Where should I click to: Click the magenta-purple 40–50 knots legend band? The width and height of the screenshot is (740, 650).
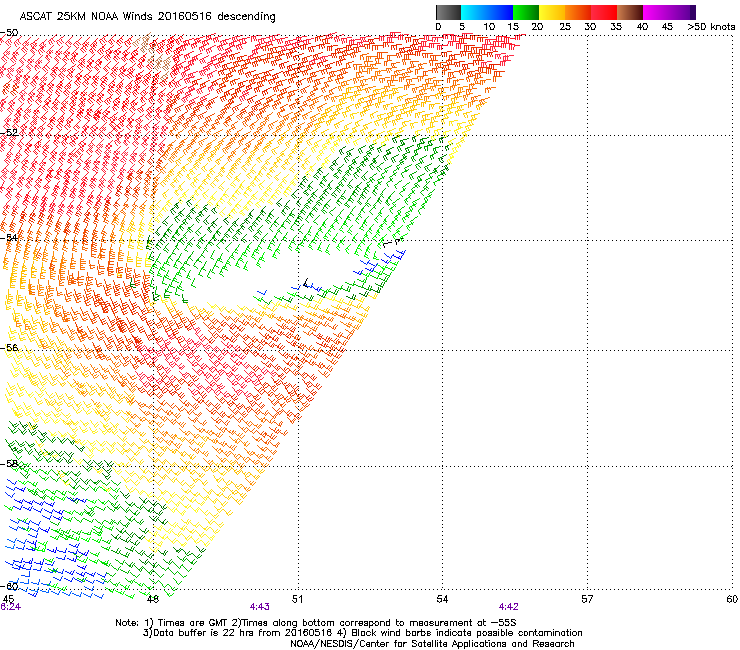tap(669, 12)
